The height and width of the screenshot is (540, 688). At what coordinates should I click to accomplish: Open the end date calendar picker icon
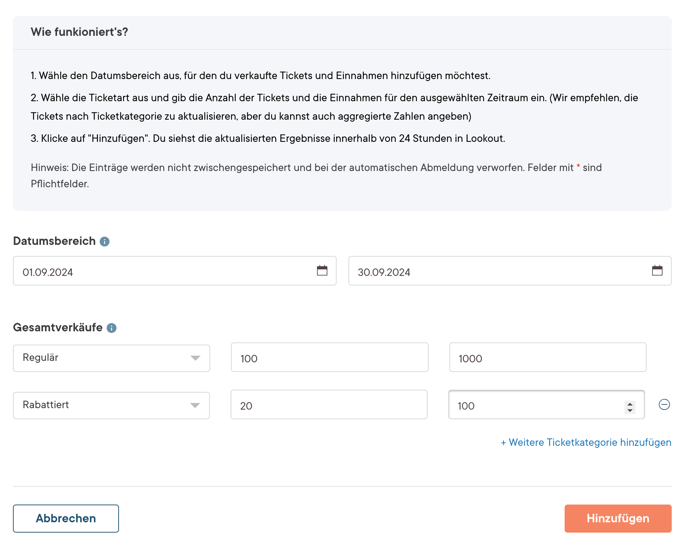click(657, 271)
